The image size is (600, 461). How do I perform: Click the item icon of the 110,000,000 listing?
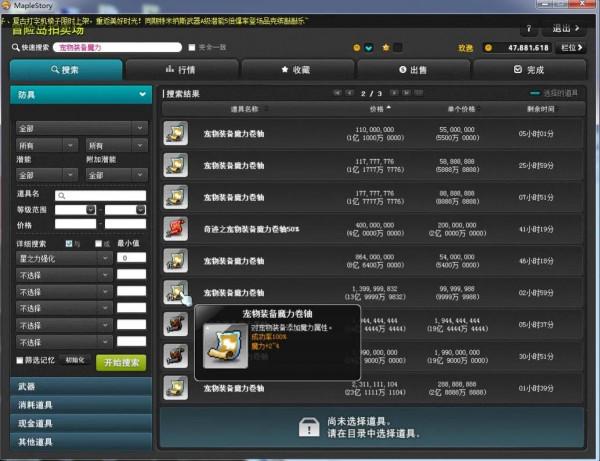coord(176,133)
